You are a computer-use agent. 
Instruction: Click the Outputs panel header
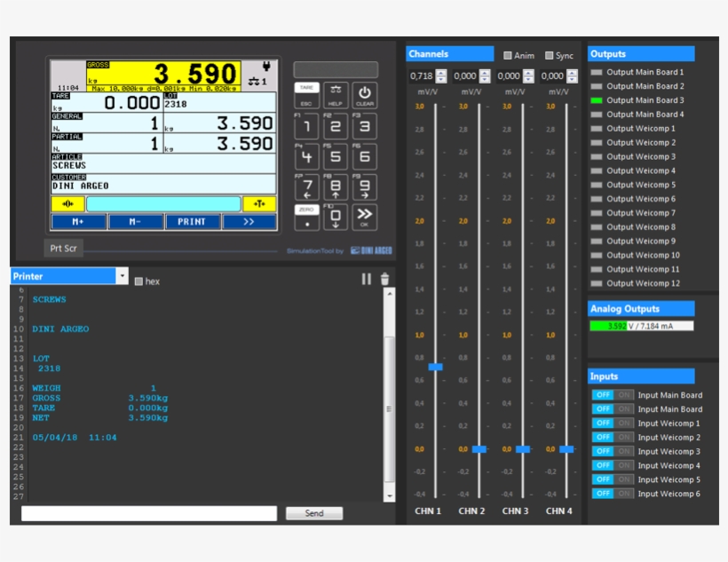coord(641,54)
